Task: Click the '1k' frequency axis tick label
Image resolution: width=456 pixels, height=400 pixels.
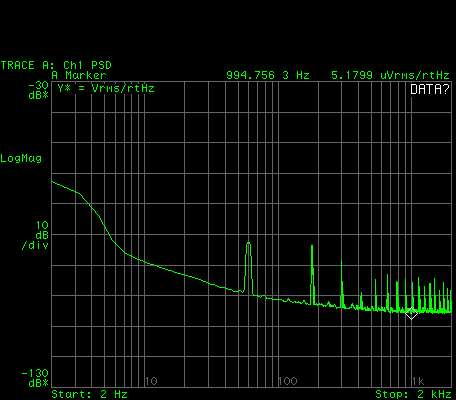Action: [x=418, y=381]
